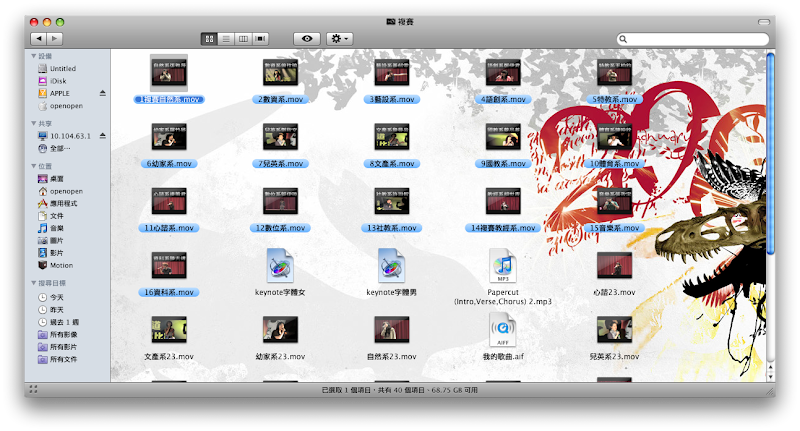Open the gear Action dropdown menu
Viewport: 800px width, 431px height.
click(x=339, y=39)
